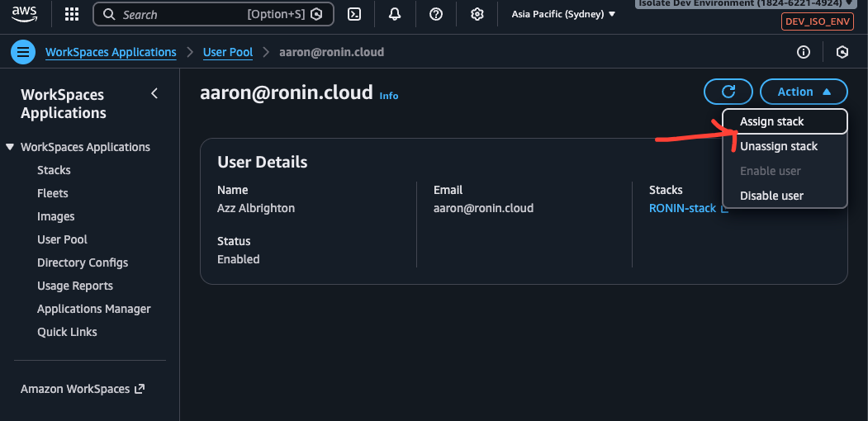
Task: Launch the CloudShell terminal icon
Action: 354,14
